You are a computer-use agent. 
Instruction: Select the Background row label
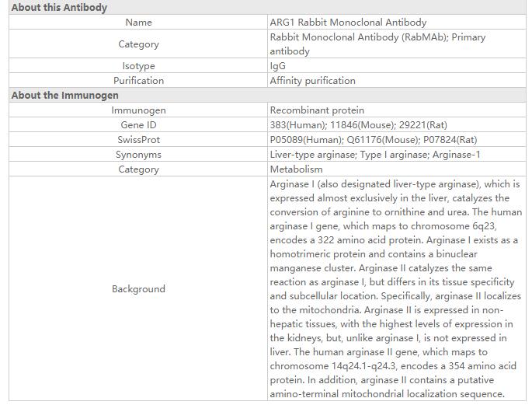click(138, 289)
